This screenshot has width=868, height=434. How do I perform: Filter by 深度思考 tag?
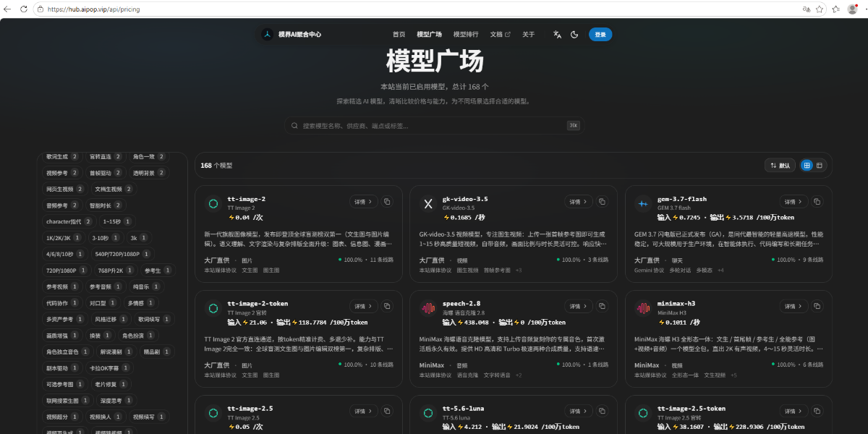pyautogui.click(x=115, y=400)
